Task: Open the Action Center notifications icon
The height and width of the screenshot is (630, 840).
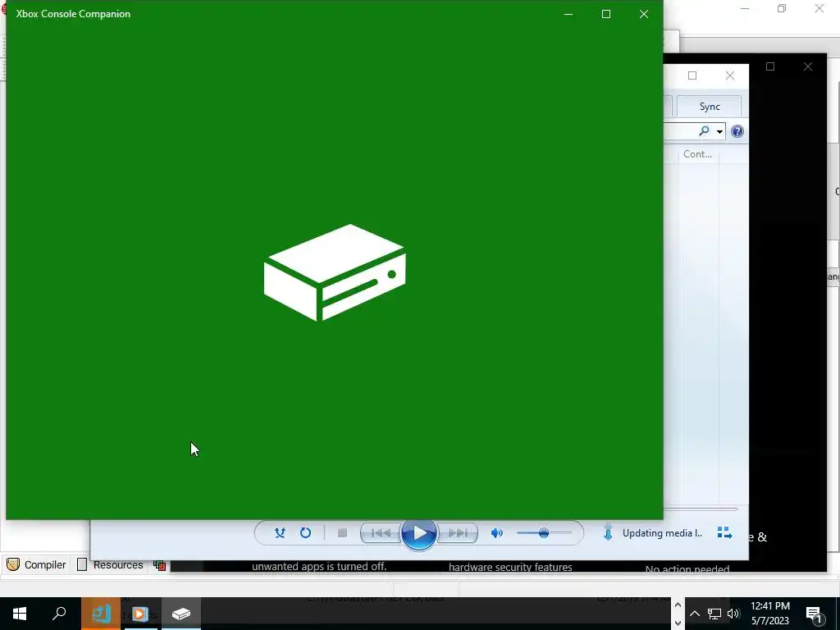Action: (814, 614)
